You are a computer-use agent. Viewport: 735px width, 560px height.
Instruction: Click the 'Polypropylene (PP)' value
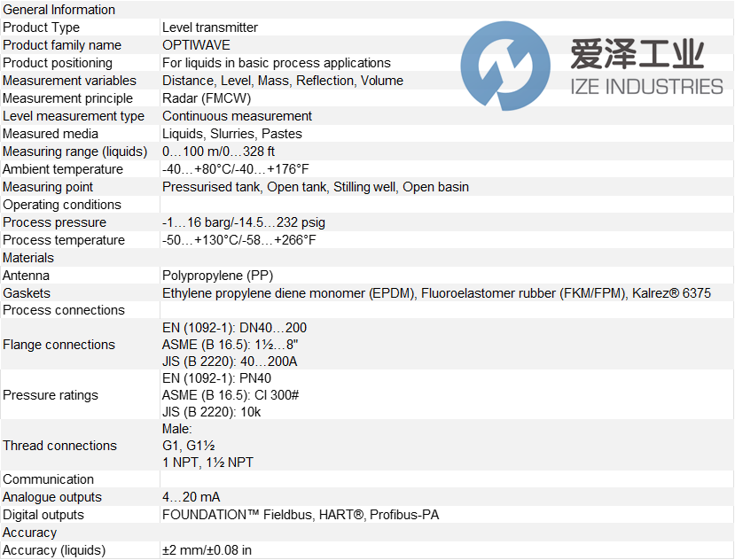(x=217, y=276)
